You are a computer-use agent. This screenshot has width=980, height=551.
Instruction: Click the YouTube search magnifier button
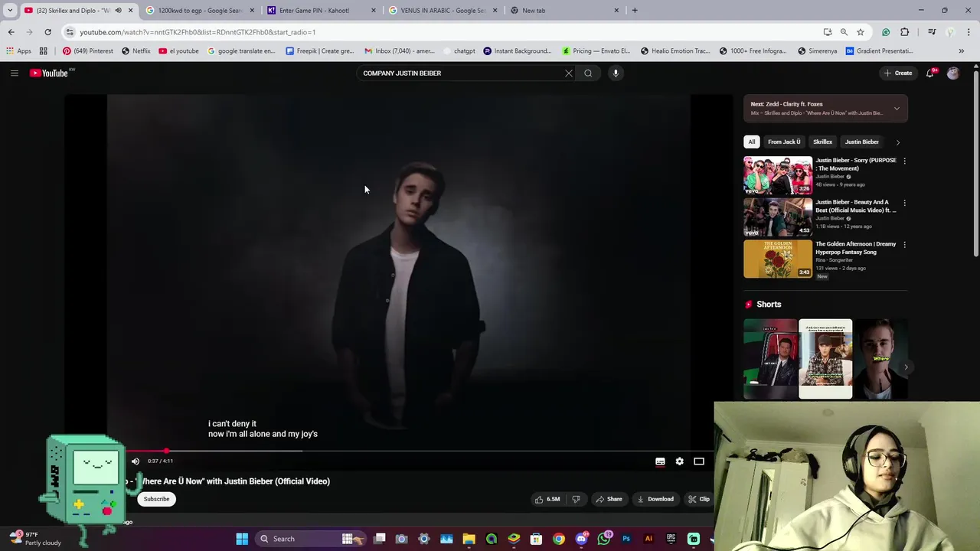(588, 73)
